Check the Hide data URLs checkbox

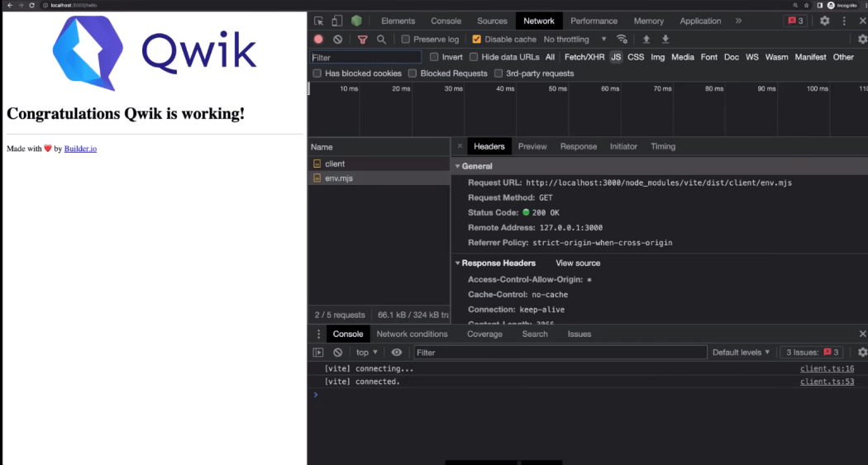click(x=474, y=57)
